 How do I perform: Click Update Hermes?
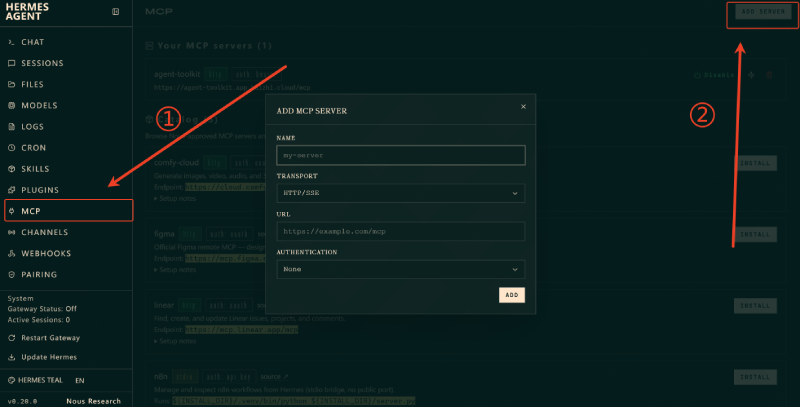pyautogui.click(x=42, y=357)
